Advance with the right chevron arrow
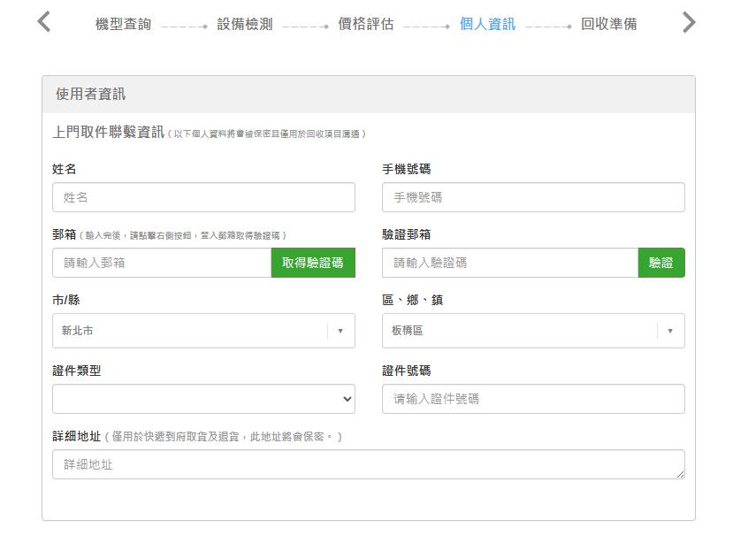The height and width of the screenshot is (543, 756). [x=689, y=22]
